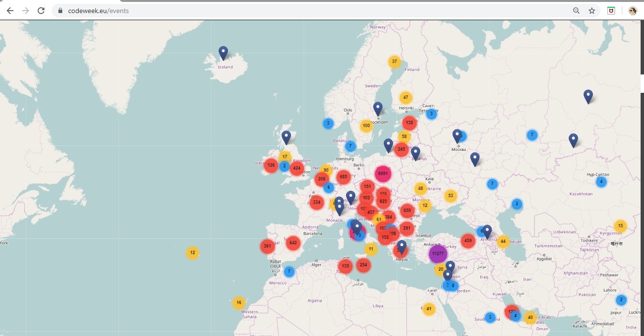Screen dimensions: 644x336
Task: Click the blue cluster 4 in Kazakhstan
Action: point(601,182)
